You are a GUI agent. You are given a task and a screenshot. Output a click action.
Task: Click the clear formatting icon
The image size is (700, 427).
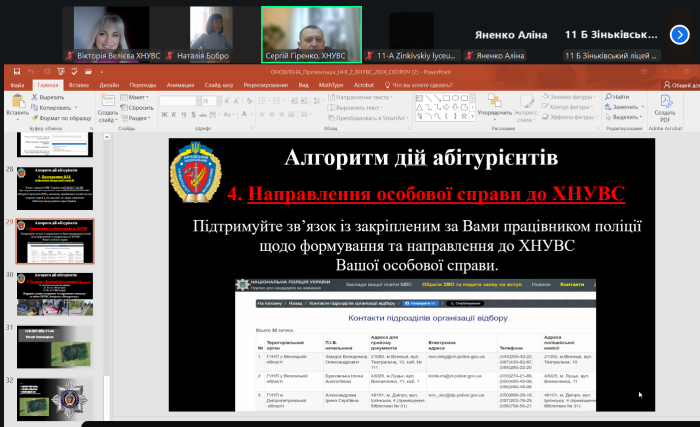(249, 101)
